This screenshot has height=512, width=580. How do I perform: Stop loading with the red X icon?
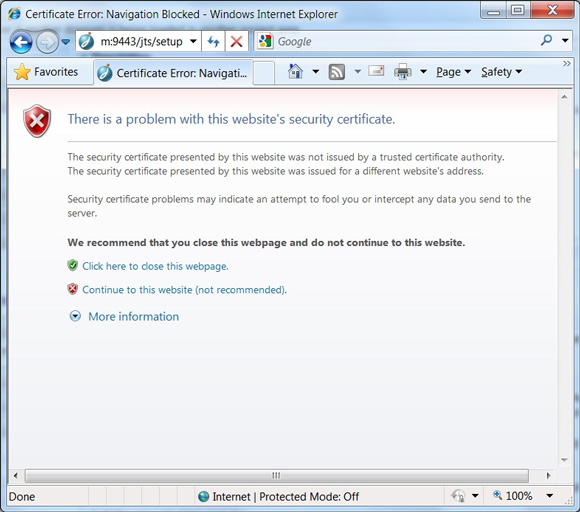[236, 41]
